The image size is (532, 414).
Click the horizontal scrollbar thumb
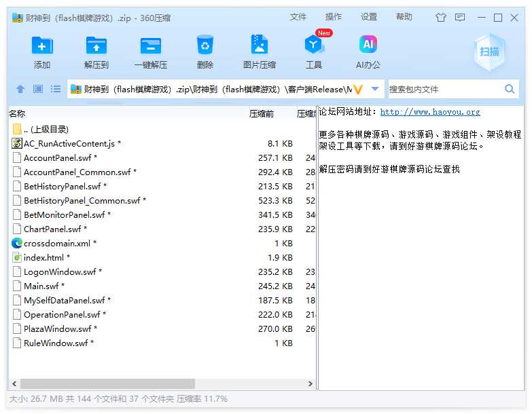click(x=107, y=383)
